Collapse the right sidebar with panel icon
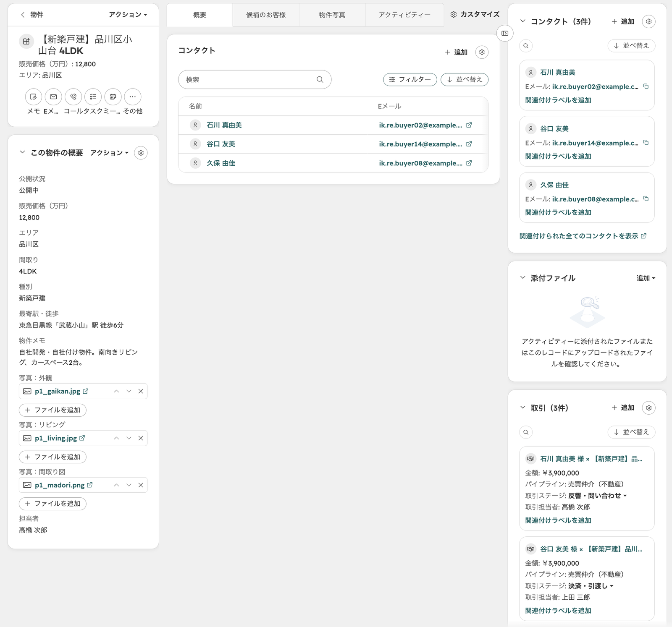This screenshot has height=627, width=672. pyautogui.click(x=505, y=33)
